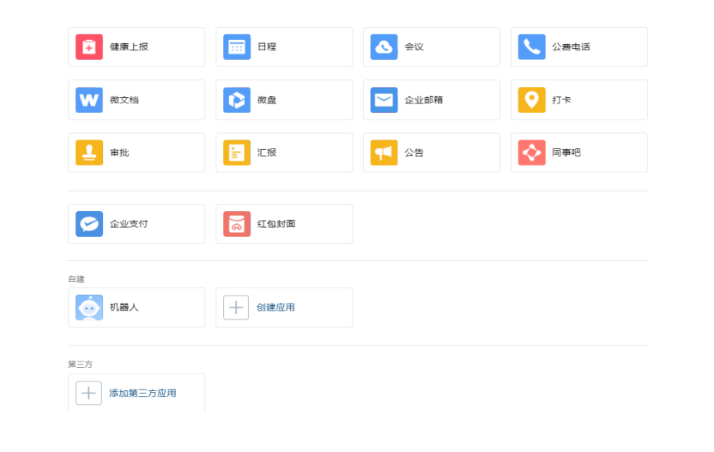The height and width of the screenshot is (452, 714).
Task: Click the 添加第三方应用 link text
Action: (x=143, y=394)
